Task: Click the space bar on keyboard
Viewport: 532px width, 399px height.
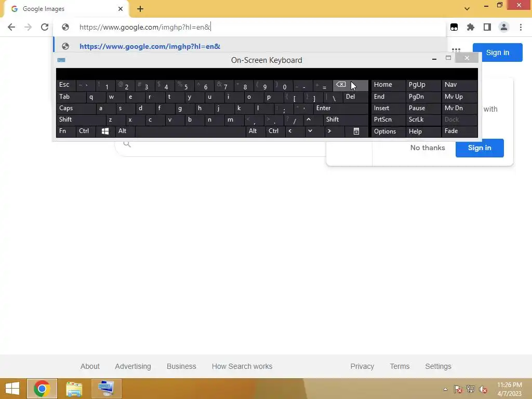Action: tap(190, 131)
